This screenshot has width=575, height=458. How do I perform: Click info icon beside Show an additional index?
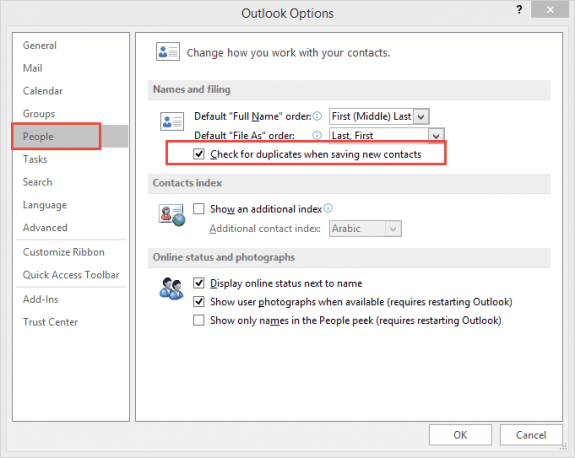point(328,208)
